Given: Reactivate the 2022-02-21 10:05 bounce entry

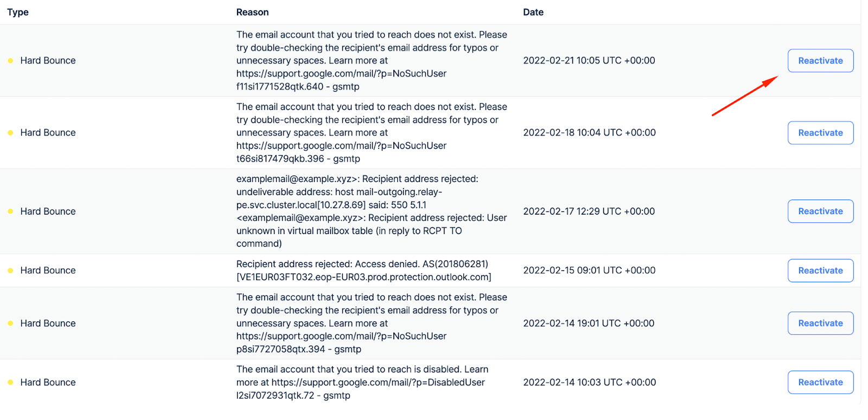Looking at the screenshot, I should click(820, 61).
